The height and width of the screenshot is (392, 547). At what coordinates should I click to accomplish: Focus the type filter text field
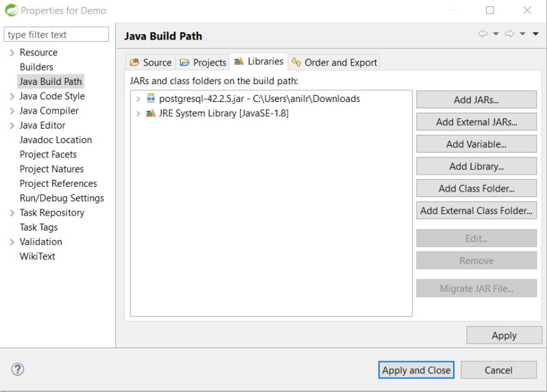(56, 34)
